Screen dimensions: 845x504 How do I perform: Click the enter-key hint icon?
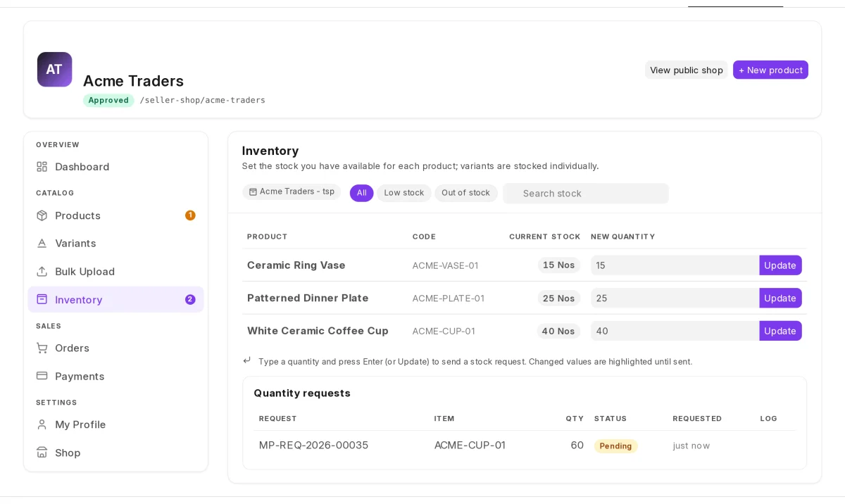coord(247,360)
